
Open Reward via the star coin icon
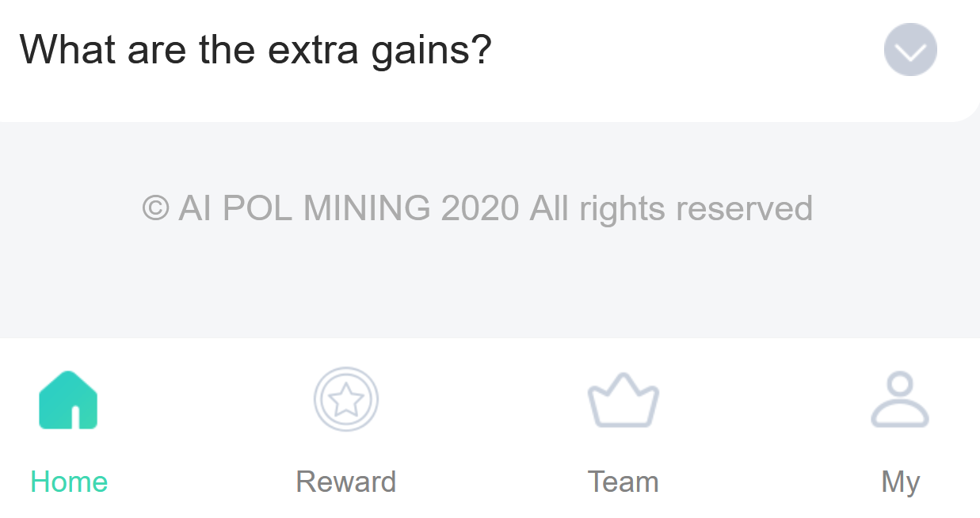click(346, 400)
